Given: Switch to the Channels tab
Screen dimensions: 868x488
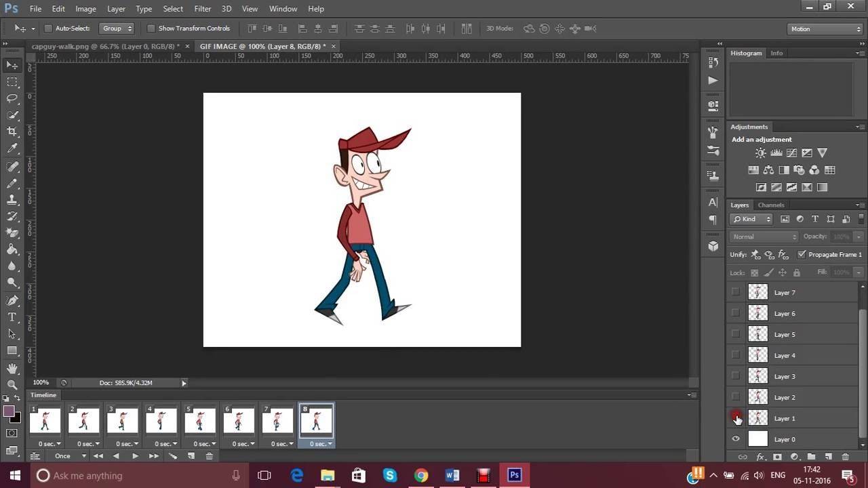Looking at the screenshot, I should pyautogui.click(x=771, y=205).
